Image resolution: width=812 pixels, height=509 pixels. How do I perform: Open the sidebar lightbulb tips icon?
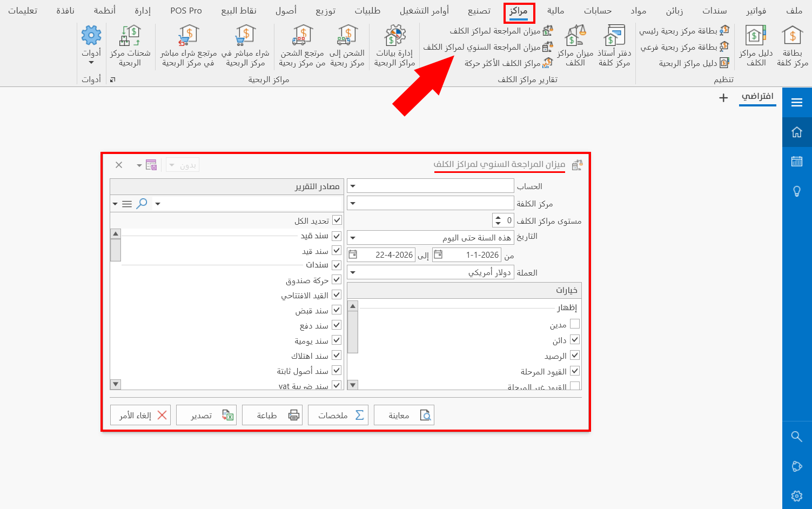click(x=797, y=191)
